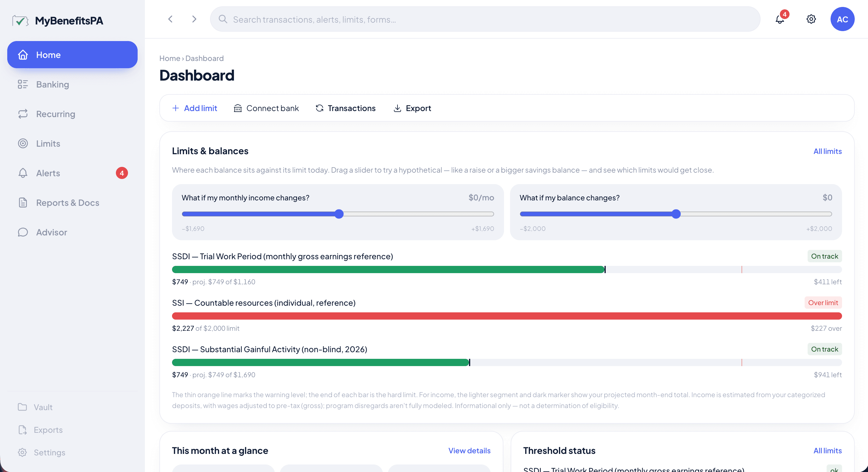868x472 pixels.
Task: Click the SSDI — Trial Work Period title
Action: click(282, 257)
